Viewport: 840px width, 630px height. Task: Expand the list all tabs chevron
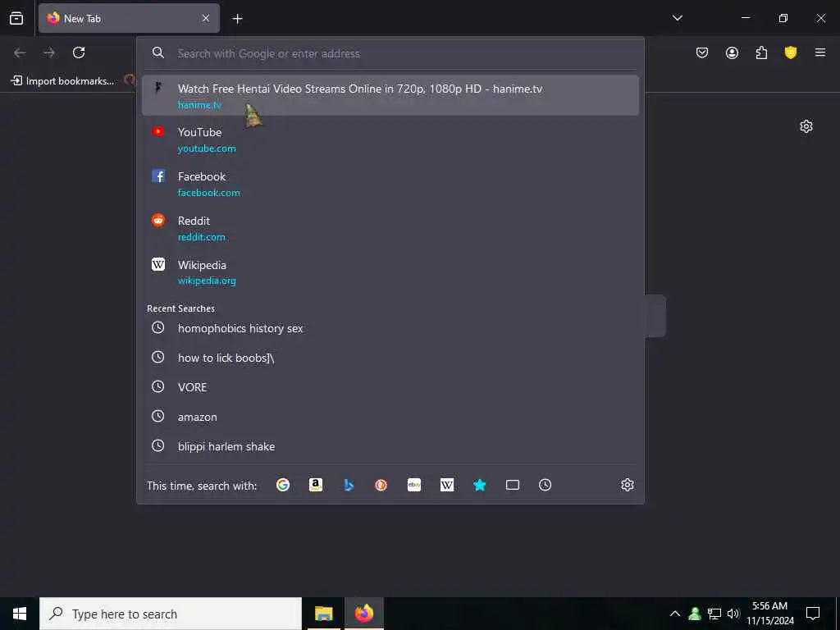677,18
